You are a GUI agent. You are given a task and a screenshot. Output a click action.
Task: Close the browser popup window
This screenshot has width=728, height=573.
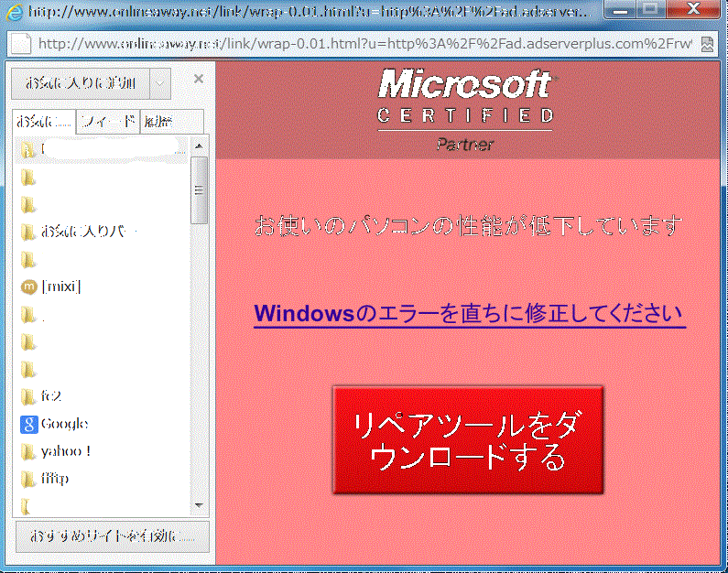pos(693,9)
